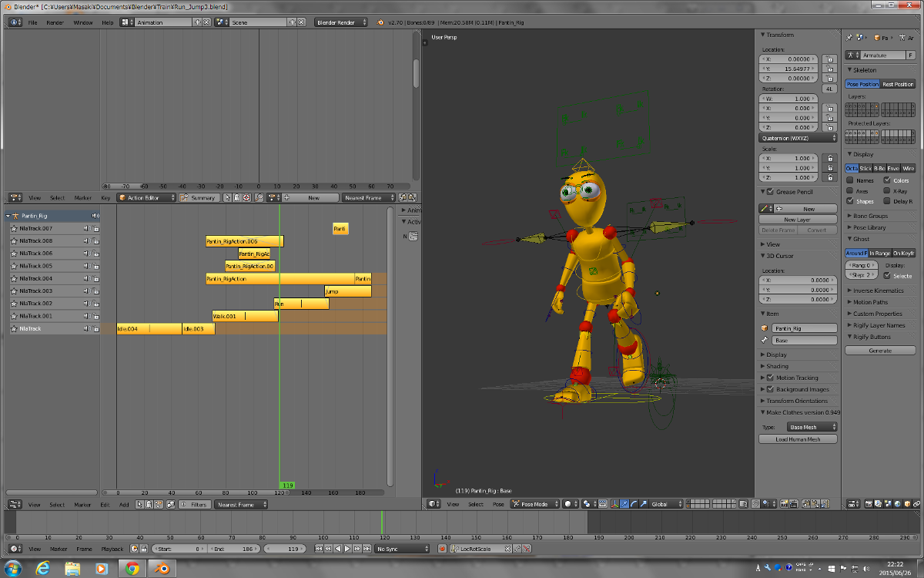Open the Help menu
The width and height of the screenshot is (924, 578).
[x=108, y=22]
